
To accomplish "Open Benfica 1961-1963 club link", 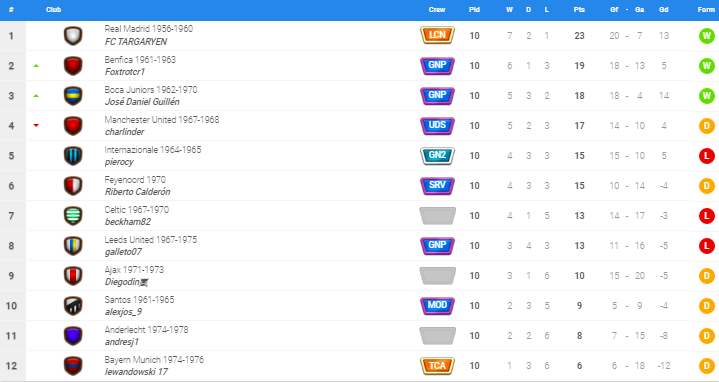I will [x=140, y=60].
